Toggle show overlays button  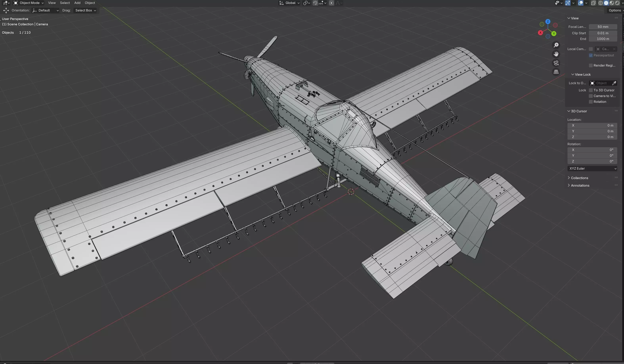pyautogui.click(x=580, y=3)
